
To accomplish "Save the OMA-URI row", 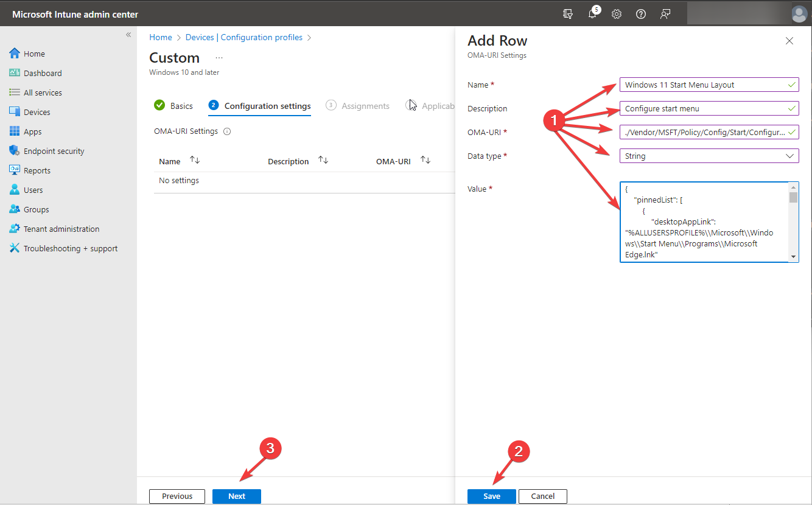I will 492,496.
